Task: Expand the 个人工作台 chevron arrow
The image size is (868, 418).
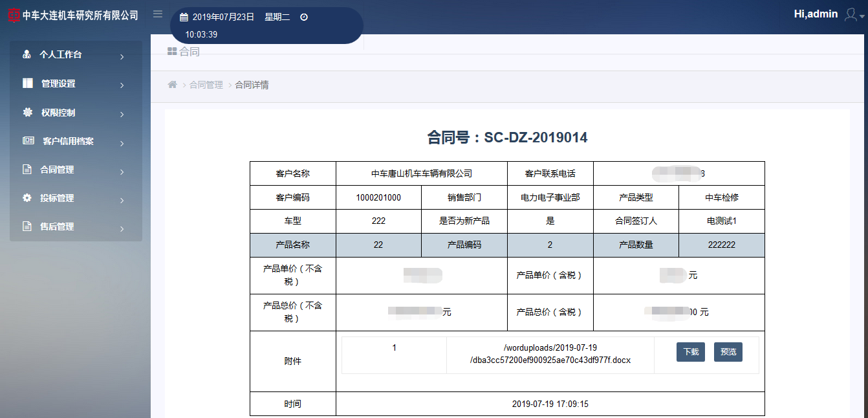Action: 122,57
